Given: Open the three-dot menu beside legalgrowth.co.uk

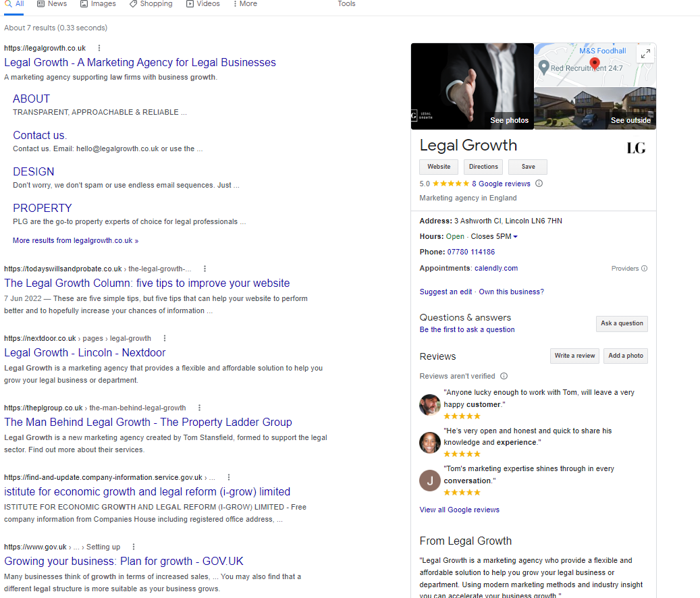Looking at the screenshot, I should 99,48.
